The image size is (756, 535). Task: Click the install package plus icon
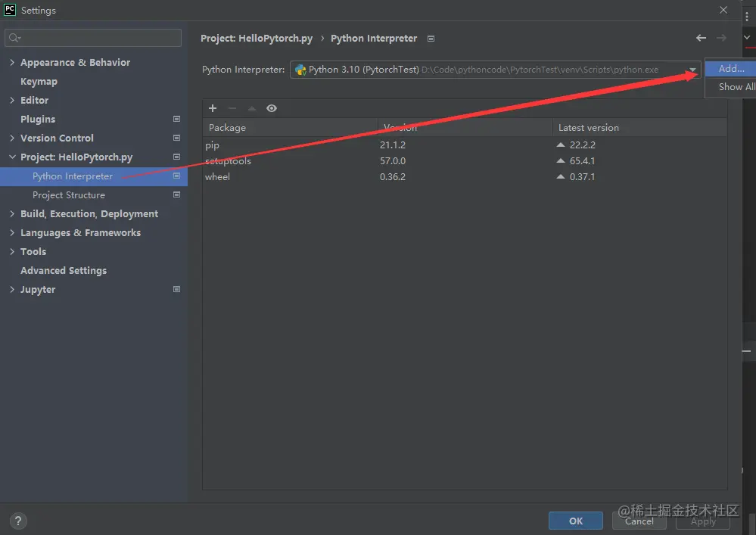(213, 108)
